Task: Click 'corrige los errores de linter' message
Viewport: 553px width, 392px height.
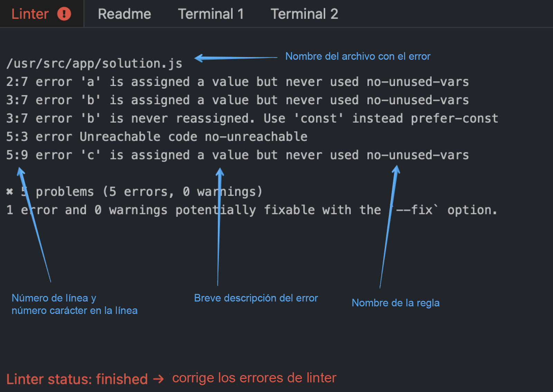Action: click(254, 378)
